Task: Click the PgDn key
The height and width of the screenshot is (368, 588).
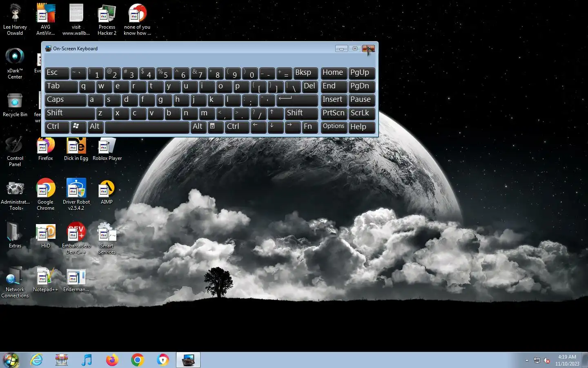Action: [362, 86]
